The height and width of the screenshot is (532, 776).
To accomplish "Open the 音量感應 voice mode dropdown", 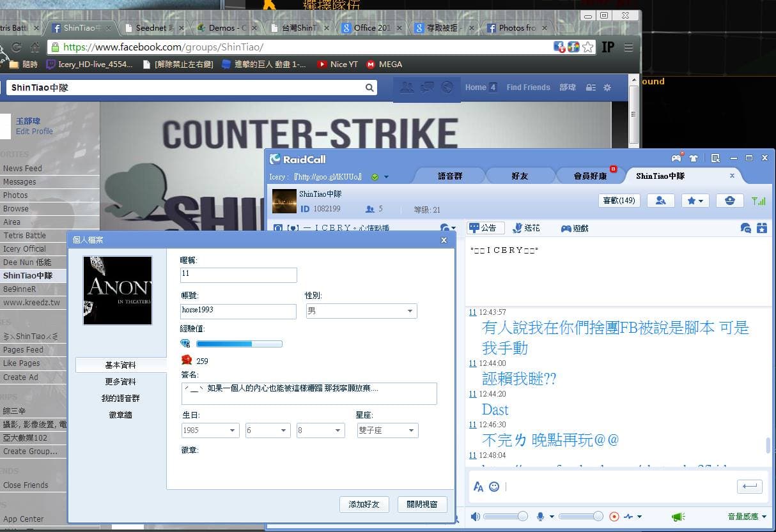I will [x=747, y=516].
